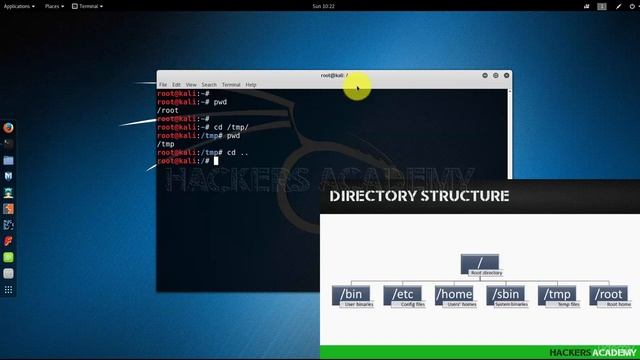Click the root@kali terminal title bar
Image resolution: width=640 pixels, height=360 pixels.
(334, 76)
